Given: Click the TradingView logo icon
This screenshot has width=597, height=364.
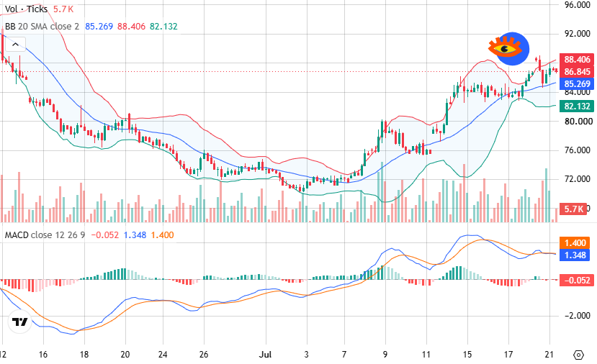Looking at the screenshot, I should pyautogui.click(x=19, y=322).
